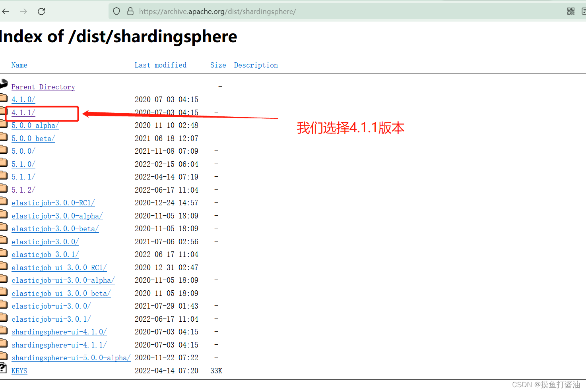Click the folder icon beside shardingsphere-ui-4.1.0/
Viewport: 586px width, 392px height.
point(4,330)
